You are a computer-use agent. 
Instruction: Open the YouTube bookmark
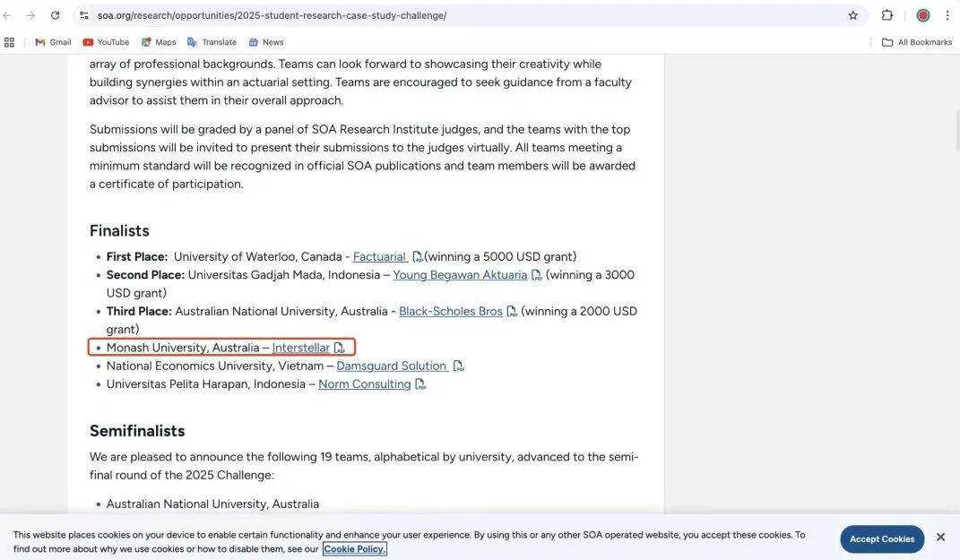(106, 42)
